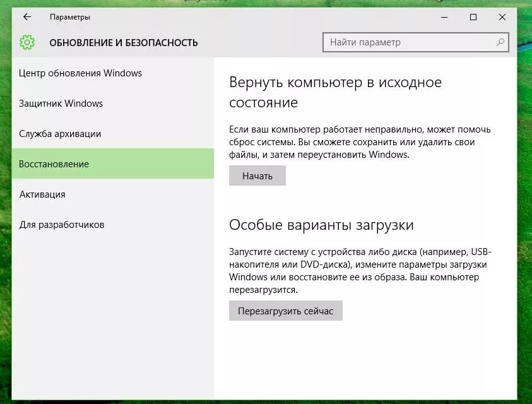
Task: Click the 'Начать' button
Action: pyautogui.click(x=257, y=175)
